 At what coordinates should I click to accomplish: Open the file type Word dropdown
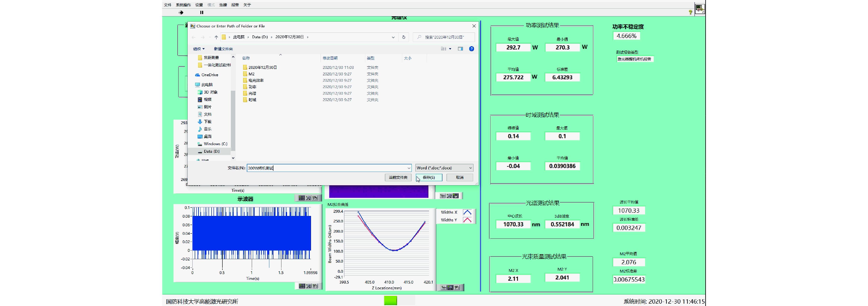pos(444,168)
